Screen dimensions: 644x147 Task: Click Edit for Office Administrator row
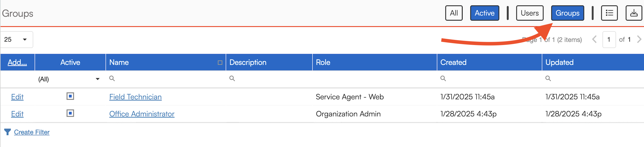click(x=17, y=114)
